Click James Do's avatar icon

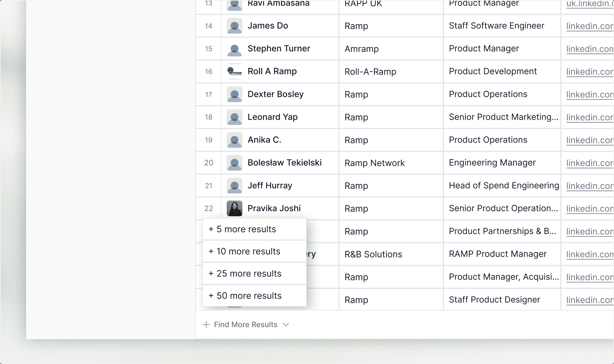point(234,26)
